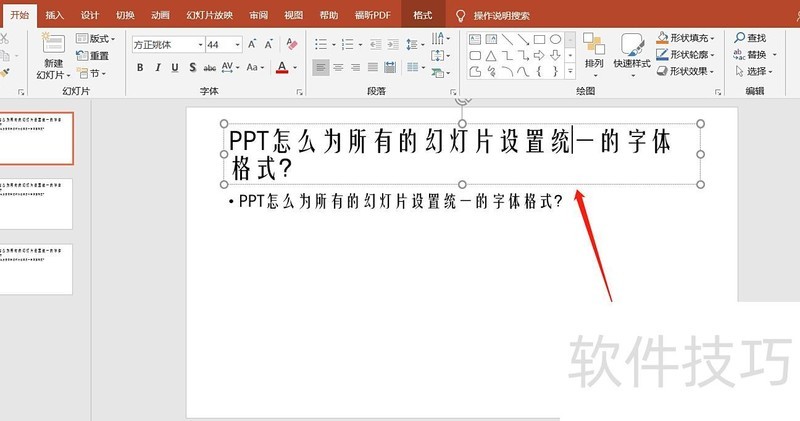Screen dimensions: 800x421
Task: Apply strikethrough to text
Action: (210, 68)
